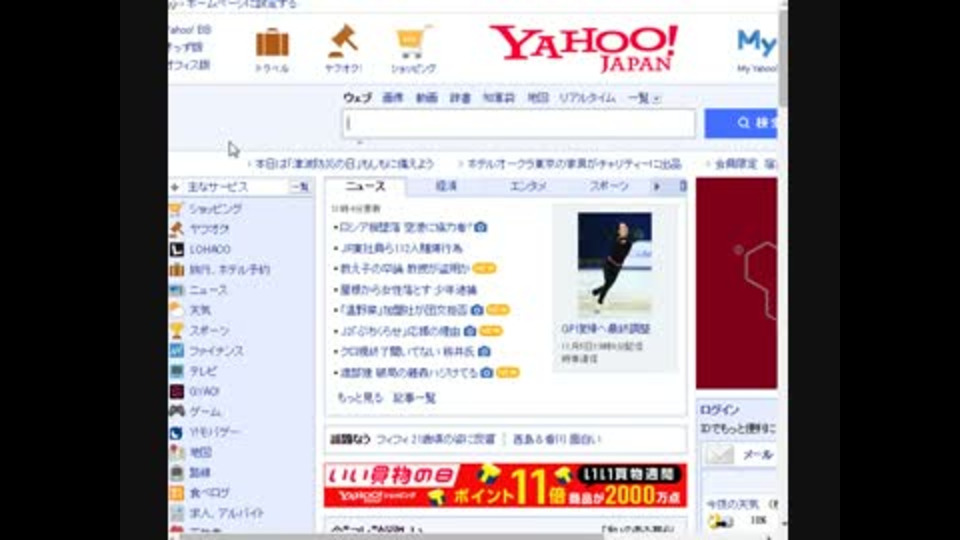Switch to the 経済 tab in topics box
960x540 pixels.
pyautogui.click(x=446, y=186)
